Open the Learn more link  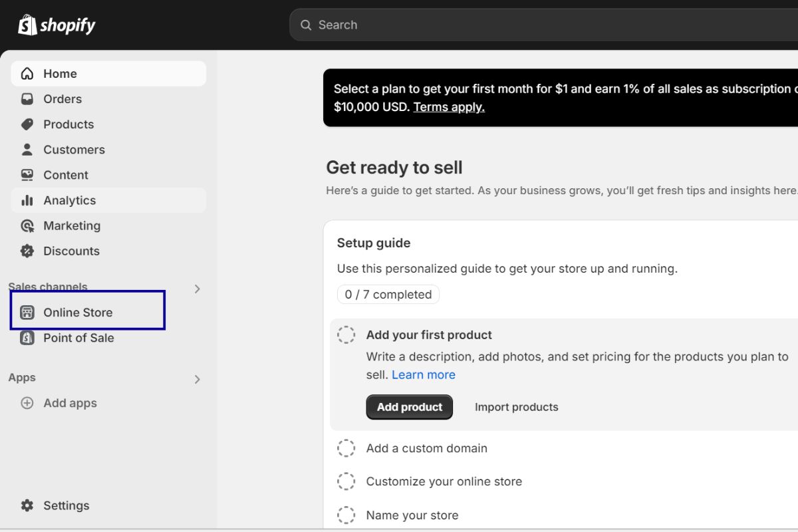(x=424, y=374)
